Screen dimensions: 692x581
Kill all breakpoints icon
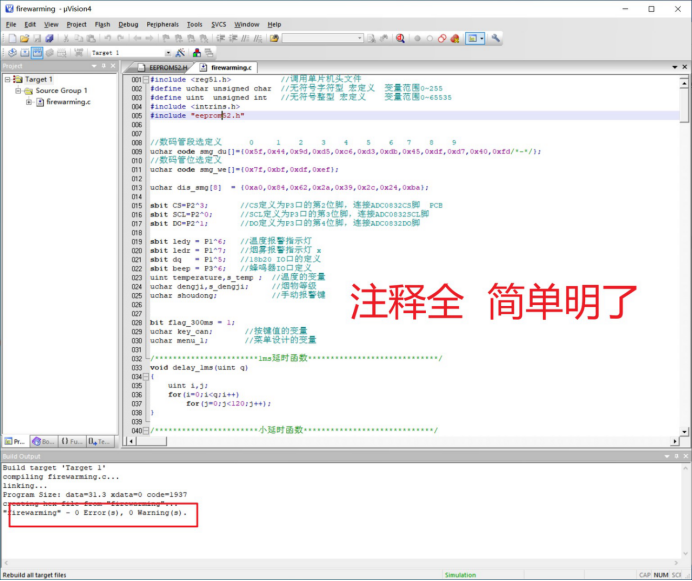[x=455, y=38]
